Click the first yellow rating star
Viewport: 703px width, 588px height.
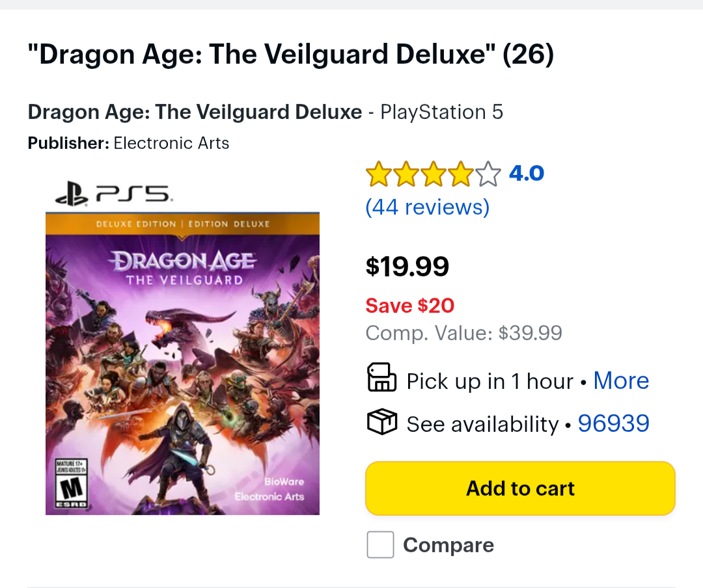point(378,175)
